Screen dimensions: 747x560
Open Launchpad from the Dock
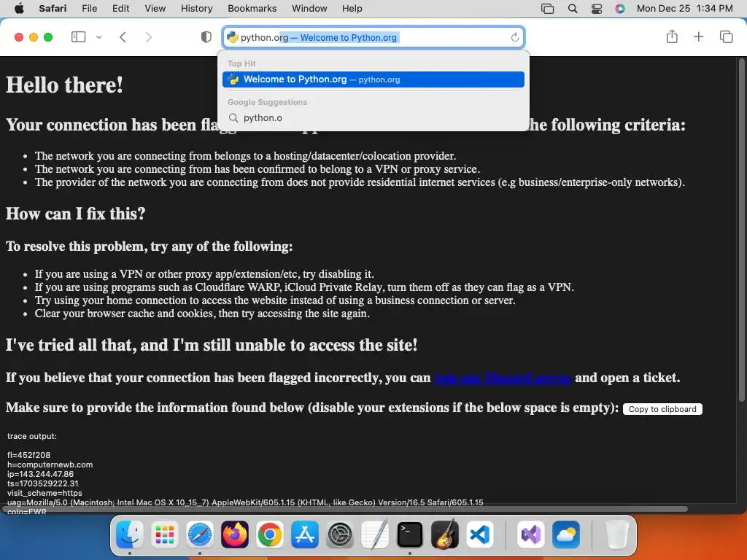click(165, 534)
